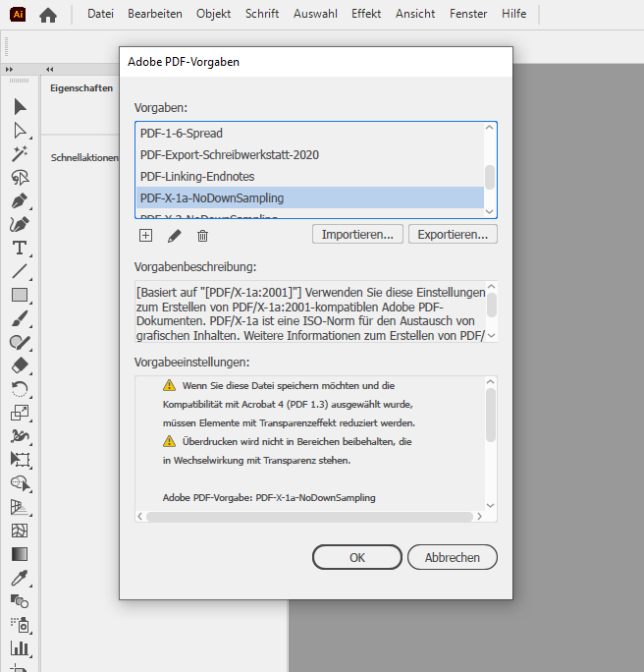
Task: Select the PDF-X-1a-NoDownSampling preset in the list
Action: (x=310, y=198)
